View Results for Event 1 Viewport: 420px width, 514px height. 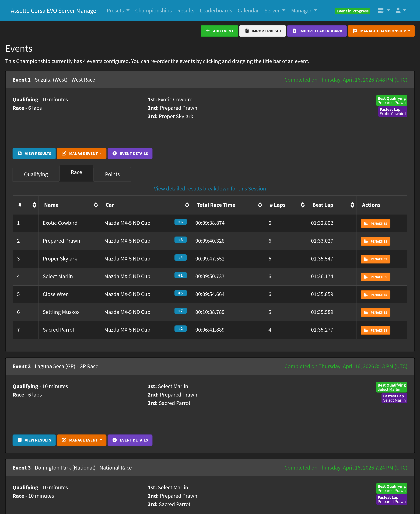click(34, 153)
